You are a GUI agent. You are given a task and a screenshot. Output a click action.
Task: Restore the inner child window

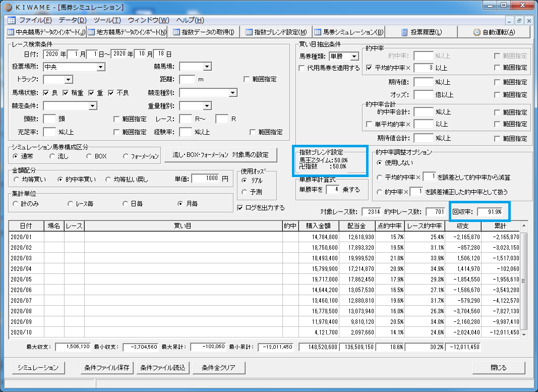(519, 21)
